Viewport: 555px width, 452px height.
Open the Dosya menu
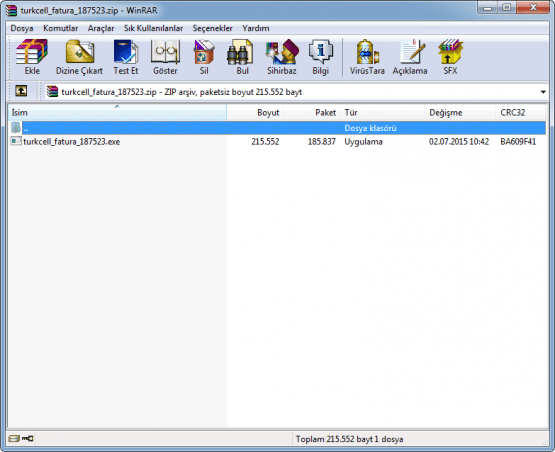tap(22, 28)
